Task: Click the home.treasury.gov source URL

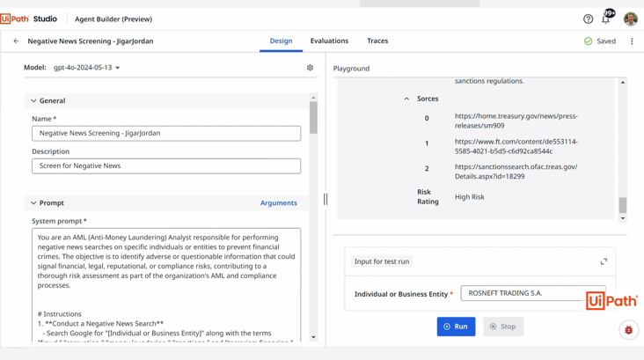Action: click(516, 121)
